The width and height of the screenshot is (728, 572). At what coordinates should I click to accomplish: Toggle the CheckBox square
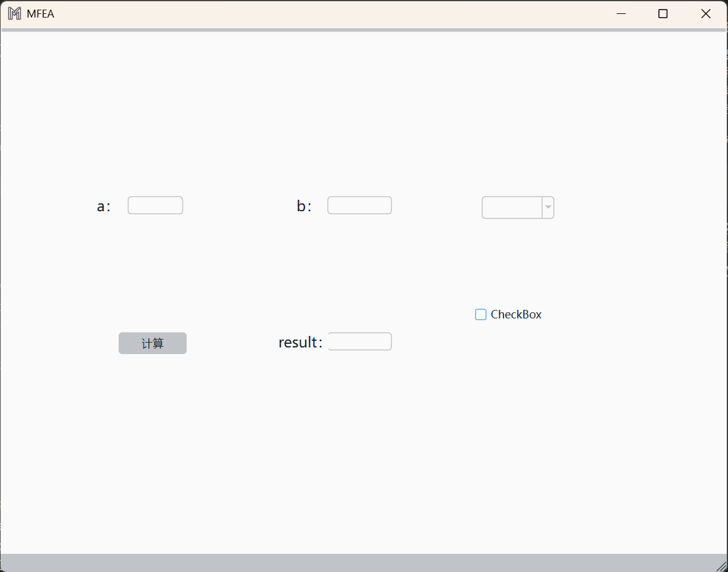480,314
